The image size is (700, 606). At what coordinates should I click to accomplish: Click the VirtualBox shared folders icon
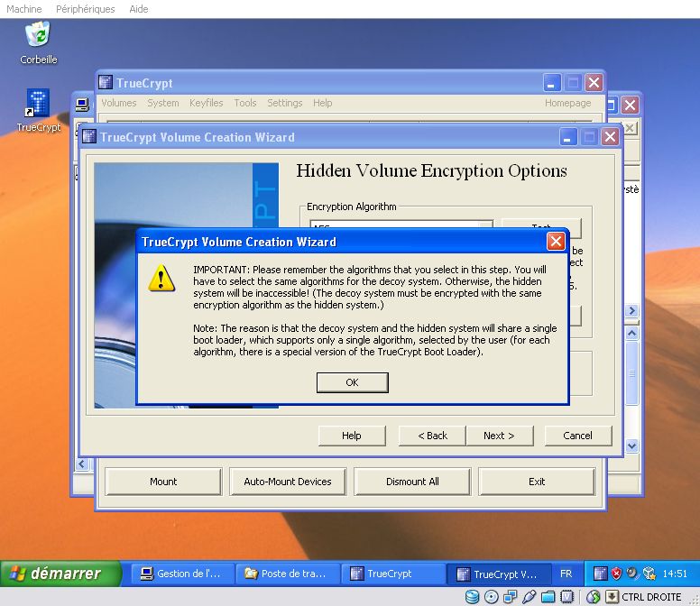point(548,597)
